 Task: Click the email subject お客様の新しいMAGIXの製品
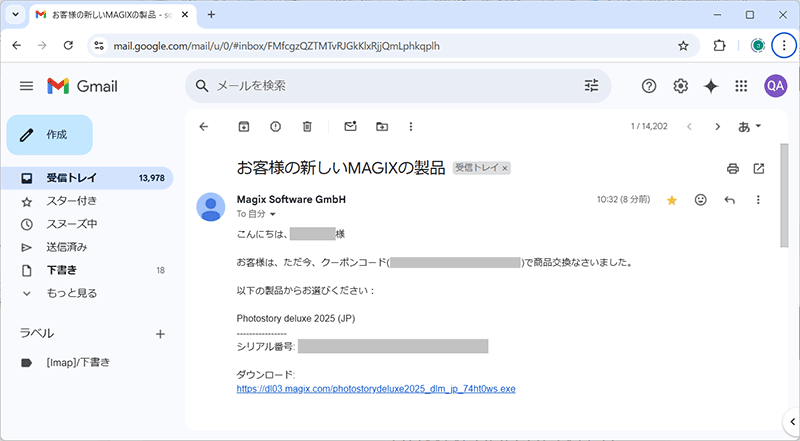point(341,168)
